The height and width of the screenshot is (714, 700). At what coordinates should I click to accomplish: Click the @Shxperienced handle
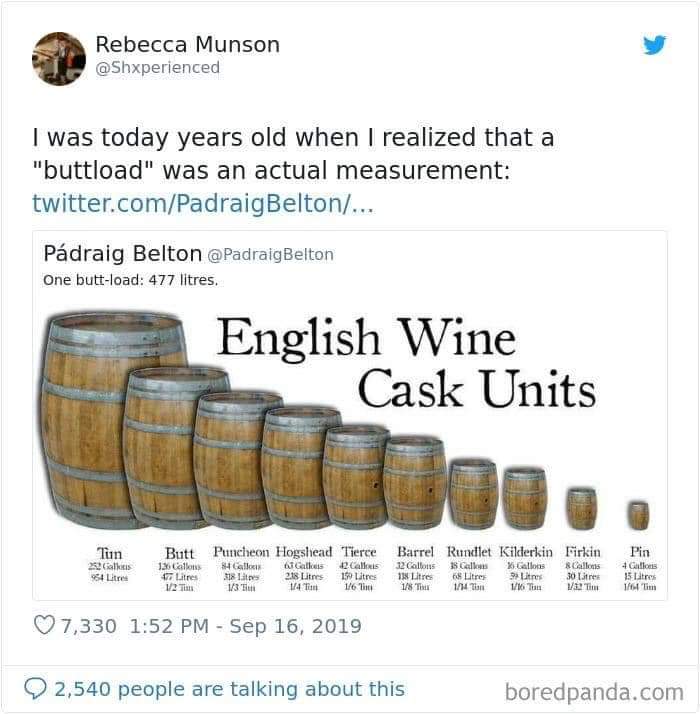tap(157, 68)
